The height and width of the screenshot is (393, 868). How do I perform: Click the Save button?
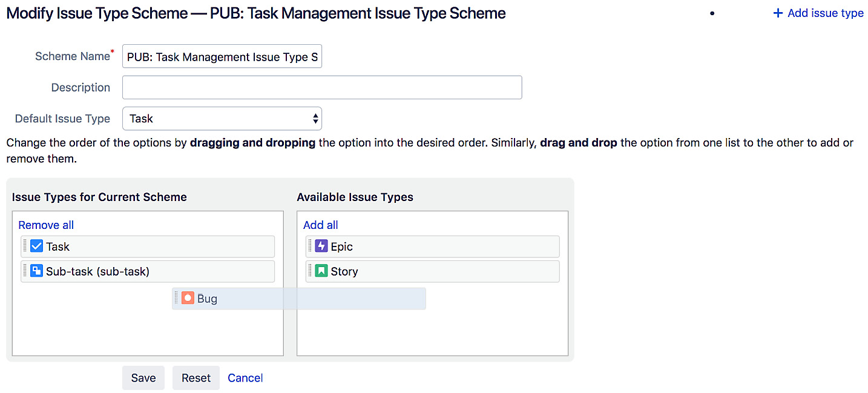click(143, 377)
